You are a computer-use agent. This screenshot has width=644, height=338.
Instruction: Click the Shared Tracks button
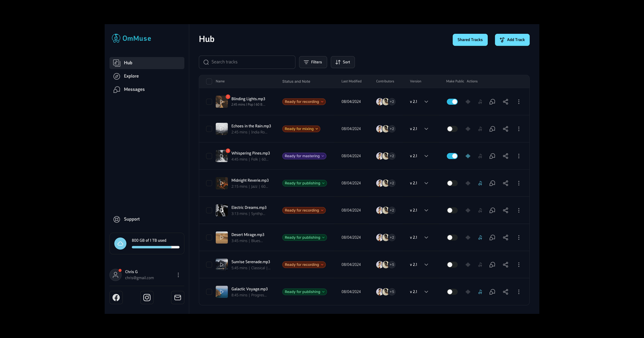470,40
